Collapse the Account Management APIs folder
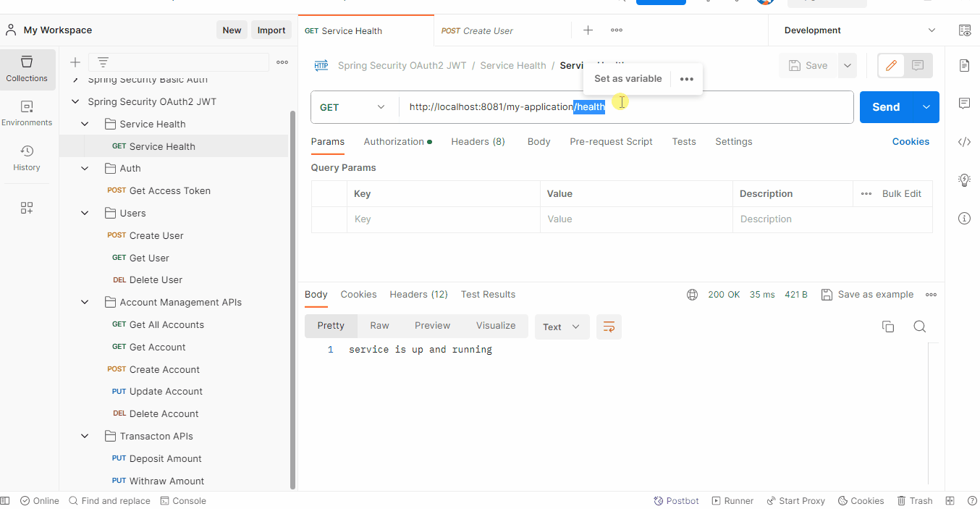 tap(85, 303)
